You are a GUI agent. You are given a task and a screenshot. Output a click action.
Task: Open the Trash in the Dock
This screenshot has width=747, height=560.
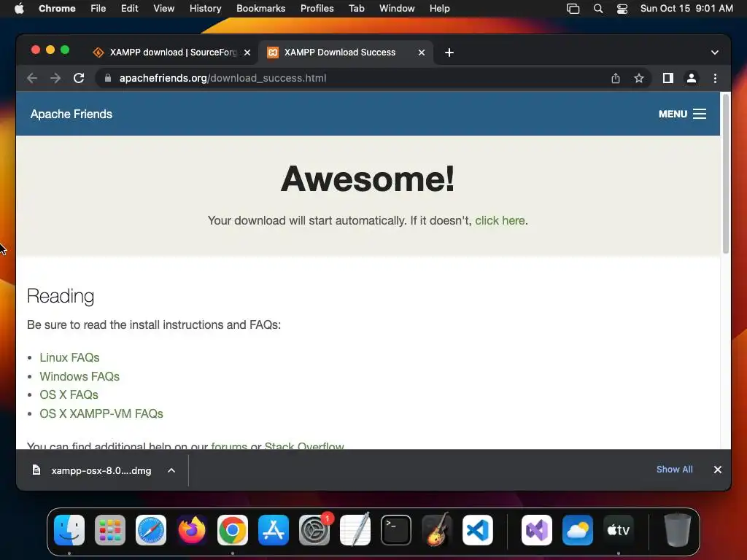678,530
